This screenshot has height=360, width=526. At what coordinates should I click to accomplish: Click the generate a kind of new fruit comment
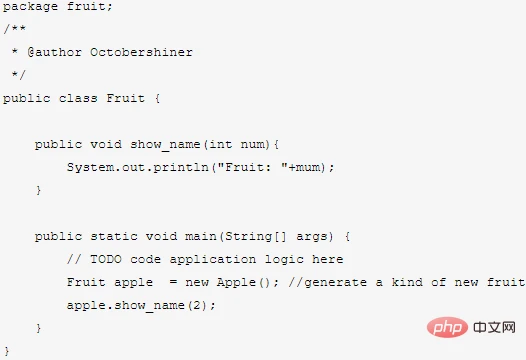coord(407,282)
